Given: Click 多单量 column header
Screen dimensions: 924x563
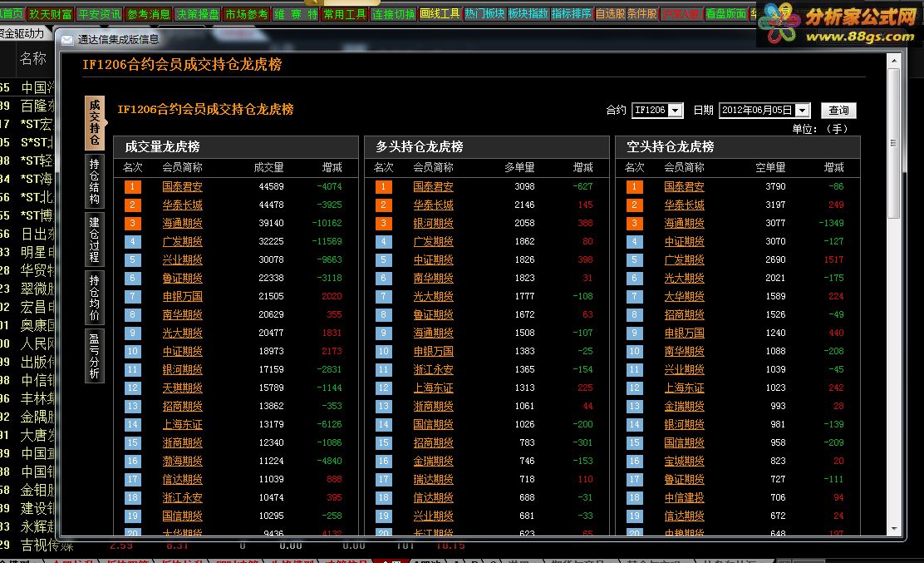Looking at the screenshot, I should [520, 167].
